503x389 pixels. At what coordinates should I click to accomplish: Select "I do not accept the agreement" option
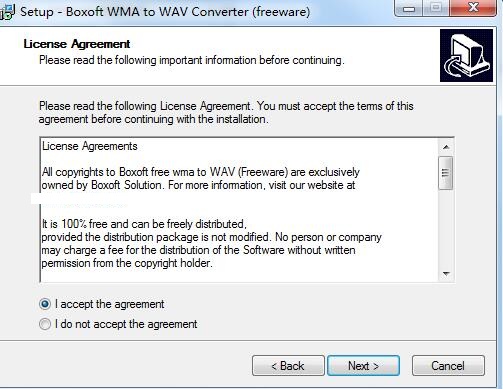(x=45, y=324)
